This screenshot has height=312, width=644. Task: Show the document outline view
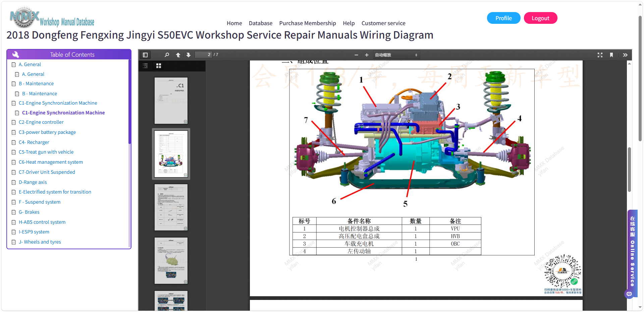(x=145, y=66)
